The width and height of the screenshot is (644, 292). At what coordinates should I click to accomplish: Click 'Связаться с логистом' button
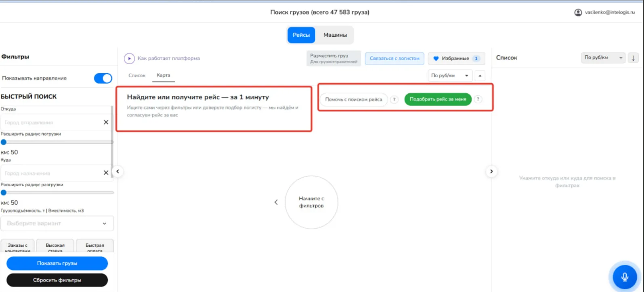[x=394, y=59]
